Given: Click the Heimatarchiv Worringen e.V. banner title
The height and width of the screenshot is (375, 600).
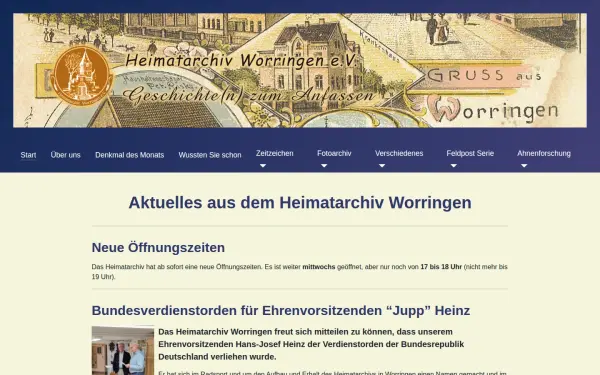Looking at the screenshot, I should tap(241, 60).
